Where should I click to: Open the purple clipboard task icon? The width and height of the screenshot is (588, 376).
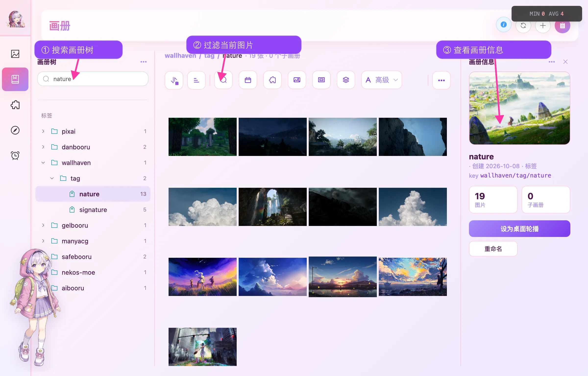click(563, 25)
